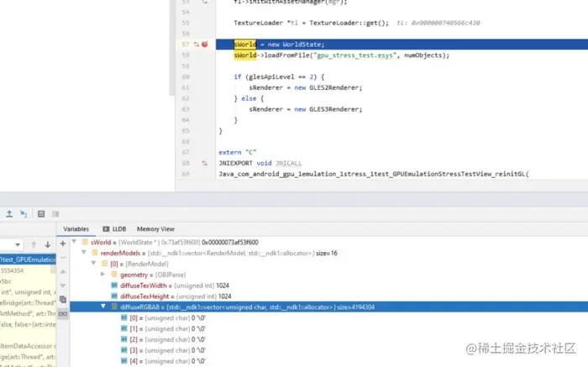Screen dimensions: 588x367
Task: Select the [0] = {RenderModel} row
Action: pos(329,264)
